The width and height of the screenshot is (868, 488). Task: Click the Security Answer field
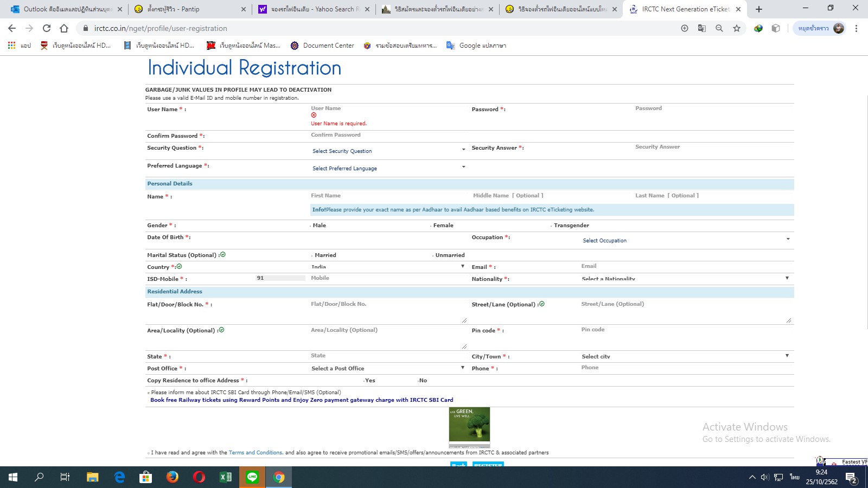point(714,147)
